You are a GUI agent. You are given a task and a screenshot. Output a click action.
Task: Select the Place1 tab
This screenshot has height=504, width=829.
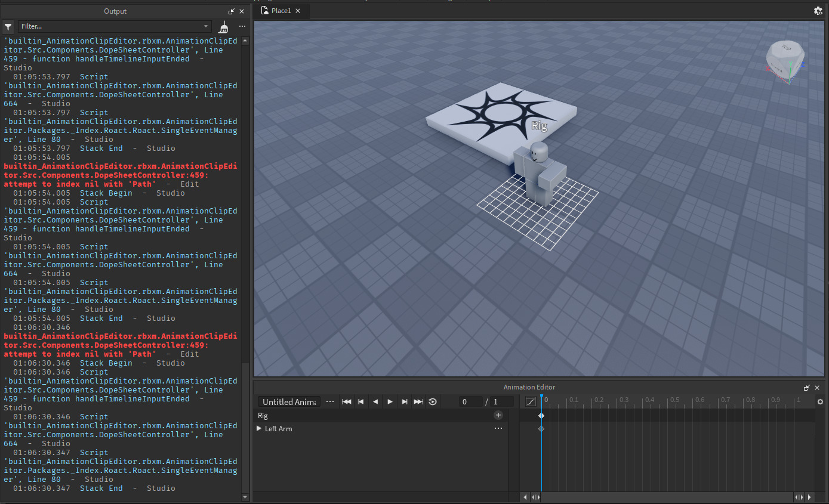click(281, 10)
